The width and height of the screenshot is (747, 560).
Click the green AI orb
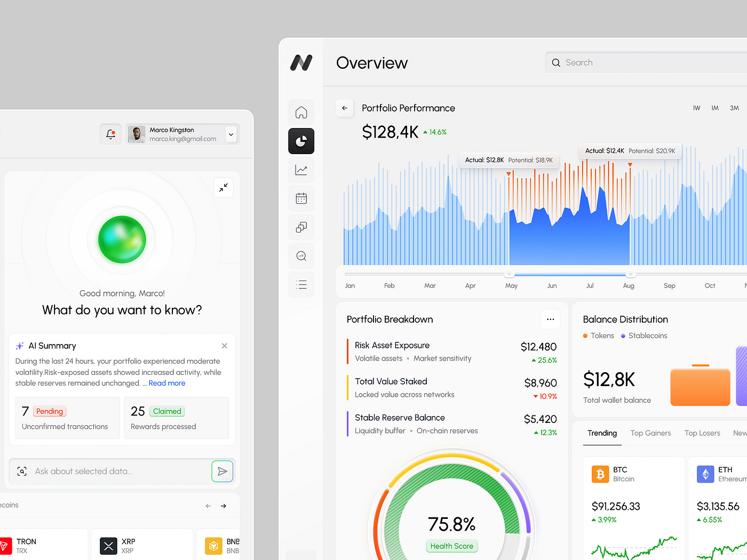[122, 239]
